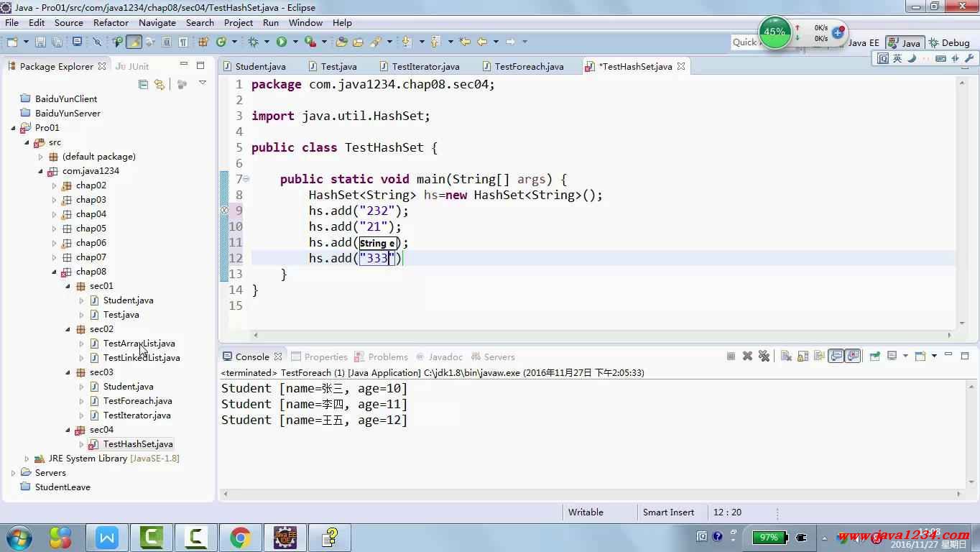The image size is (980, 552).
Task: Toggle Mark Occurrences in toolbar
Action: (x=134, y=42)
